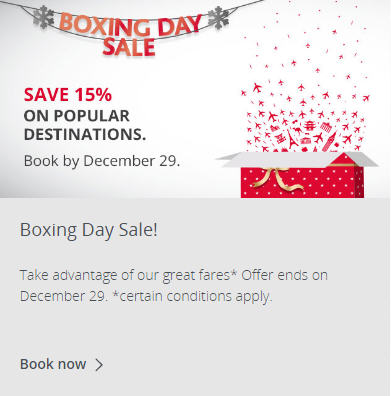The width and height of the screenshot is (391, 396).
Task: Click the chevron arrow beside Book now
Action: [99, 365]
